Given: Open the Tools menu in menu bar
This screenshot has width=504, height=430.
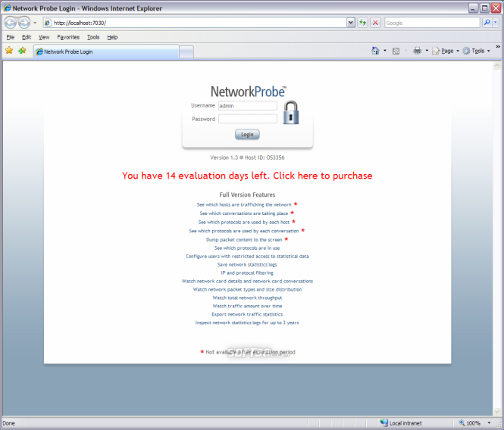Looking at the screenshot, I should point(93,37).
